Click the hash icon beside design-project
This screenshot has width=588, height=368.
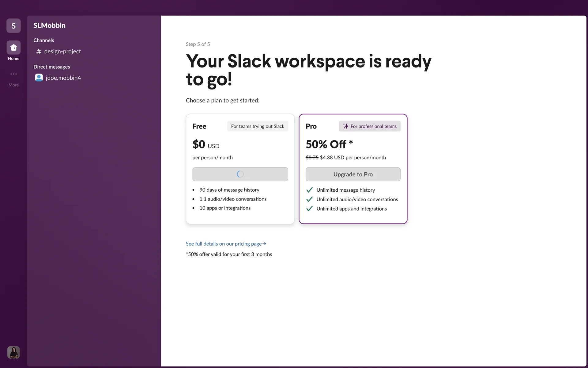pyautogui.click(x=39, y=52)
